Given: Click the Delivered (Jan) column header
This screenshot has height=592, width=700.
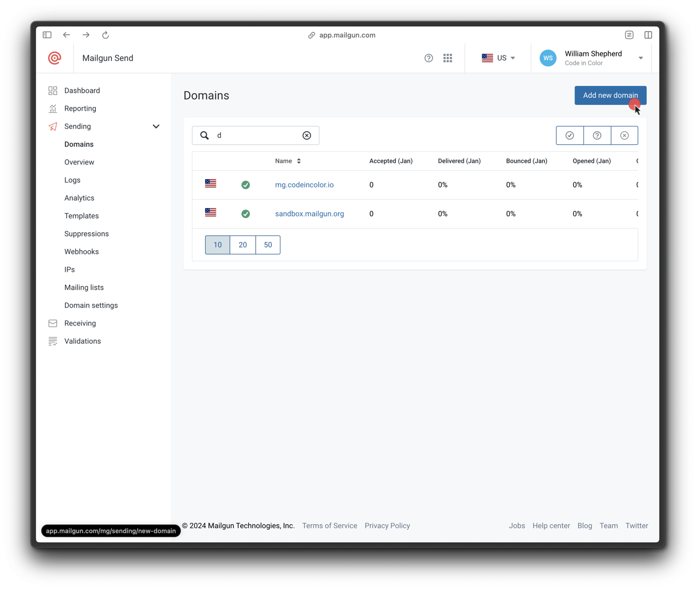Looking at the screenshot, I should click(x=460, y=161).
